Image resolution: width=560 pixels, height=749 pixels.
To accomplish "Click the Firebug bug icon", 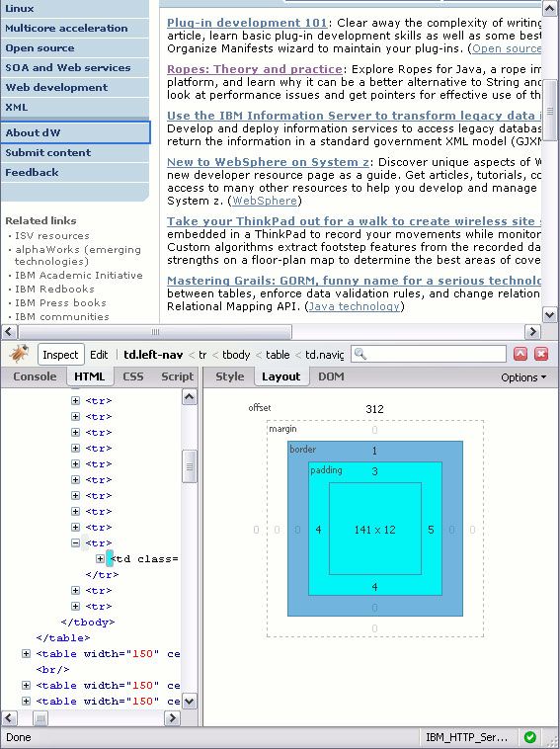I will click(19, 354).
